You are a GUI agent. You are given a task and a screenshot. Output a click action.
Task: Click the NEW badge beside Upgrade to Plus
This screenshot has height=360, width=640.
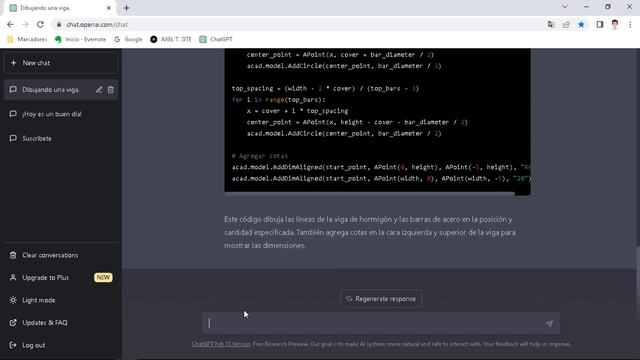click(x=103, y=278)
